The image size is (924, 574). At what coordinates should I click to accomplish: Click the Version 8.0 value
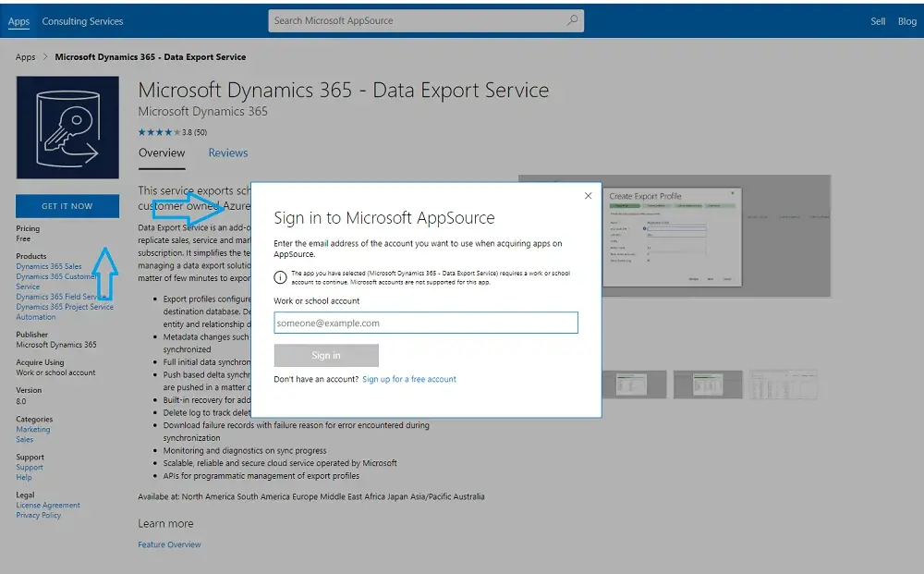[20, 401]
